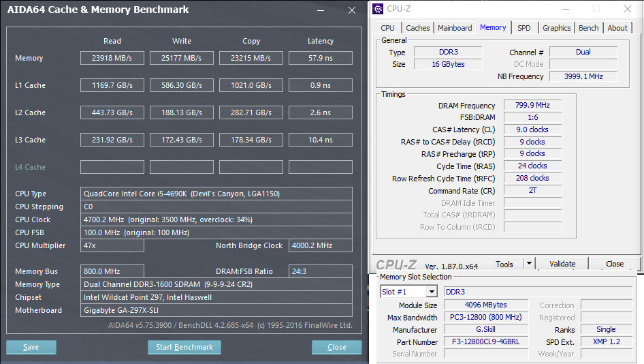Viewport: 644px width, 364px height.
Task: Click the Memory Type Dual Channel DDR3-1600 field
Action: [x=216, y=284]
